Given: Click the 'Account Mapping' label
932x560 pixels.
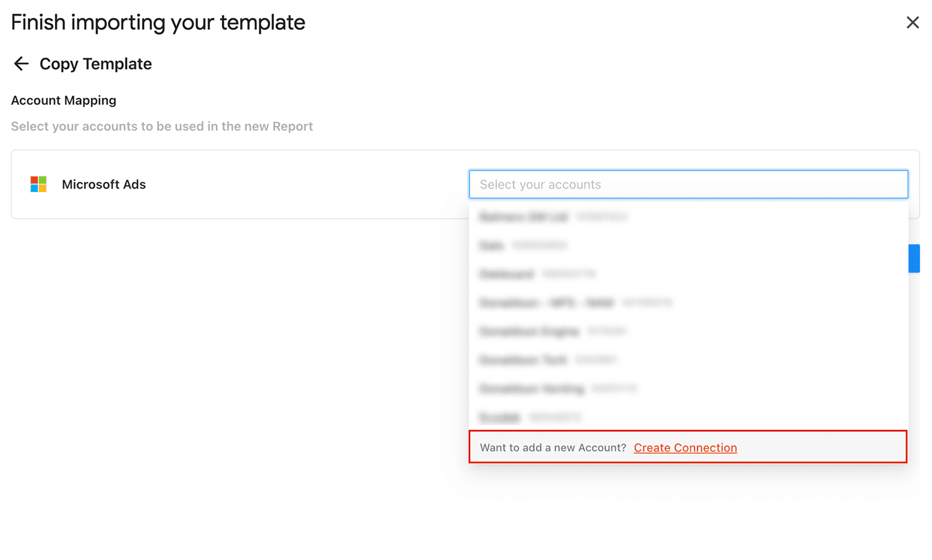Looking at the screenshot, I should click(63, 100).
